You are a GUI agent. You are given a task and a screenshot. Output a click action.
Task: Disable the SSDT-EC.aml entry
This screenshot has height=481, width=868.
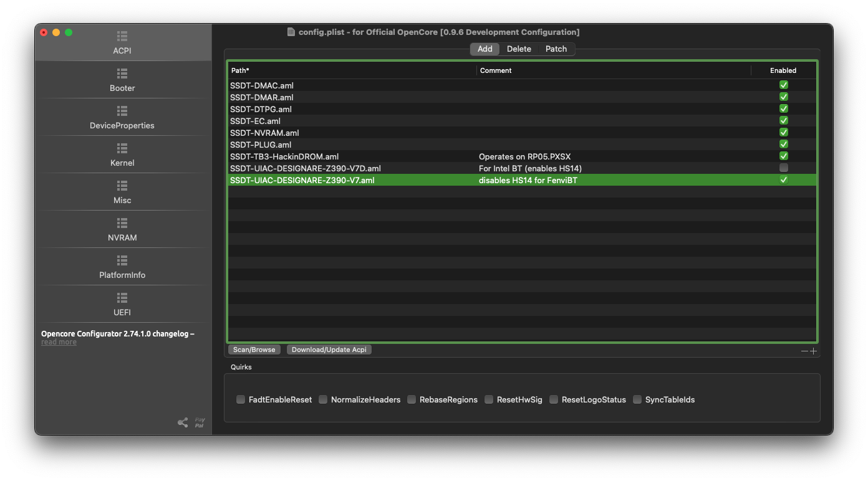coord(784,121)
